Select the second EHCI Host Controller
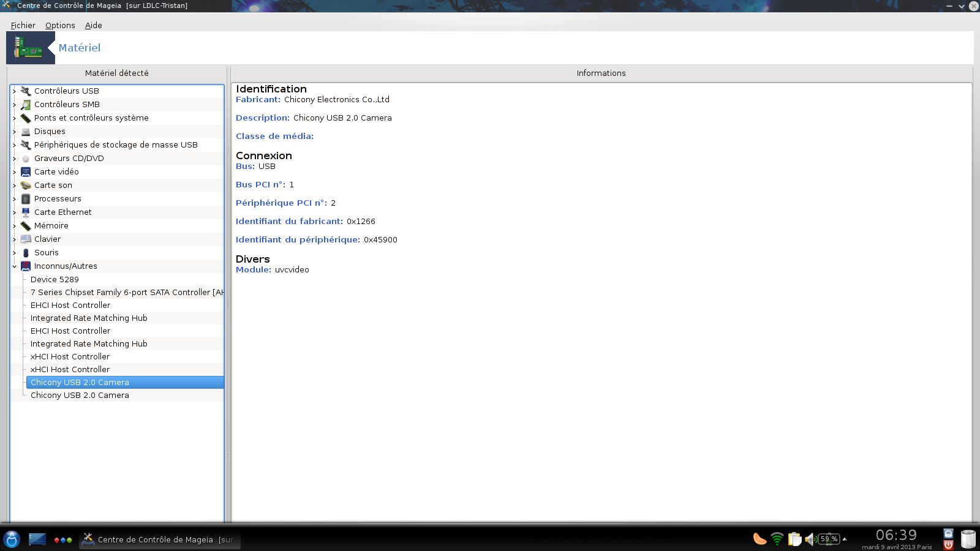Viewport: 980px width, 551px height. click(125, 331)
